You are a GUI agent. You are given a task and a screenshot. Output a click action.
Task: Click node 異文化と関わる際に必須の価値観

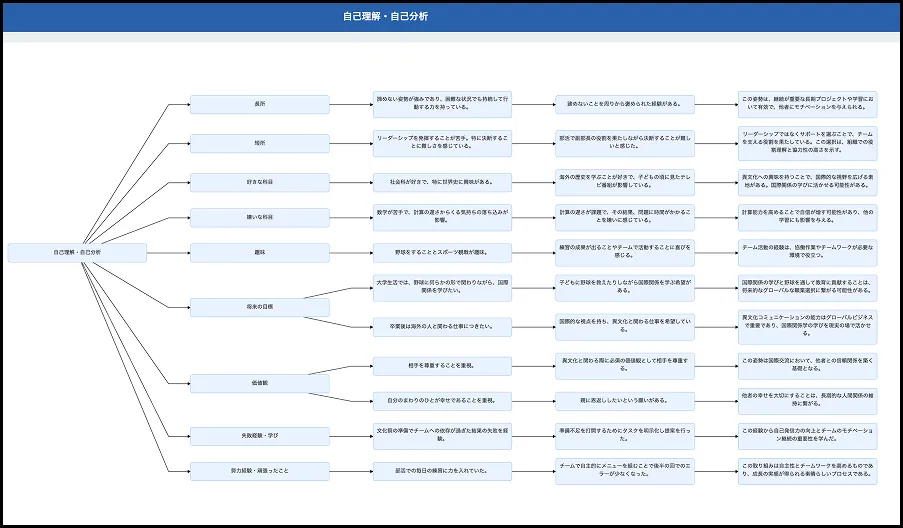point(625,366)
